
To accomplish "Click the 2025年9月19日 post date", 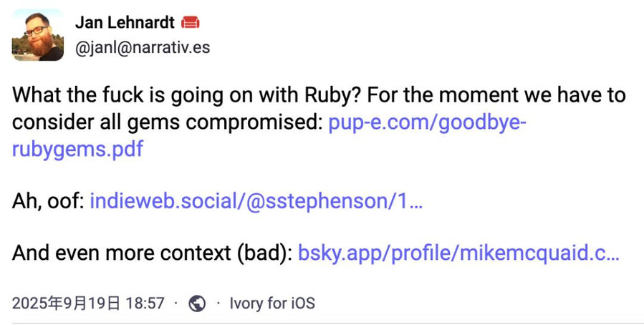I will tap(66, 304).
